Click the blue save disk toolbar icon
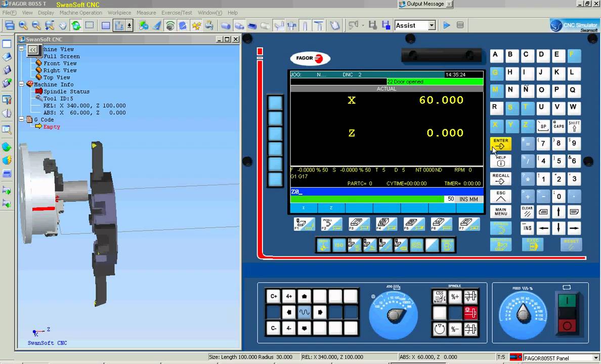 (386, 25)
